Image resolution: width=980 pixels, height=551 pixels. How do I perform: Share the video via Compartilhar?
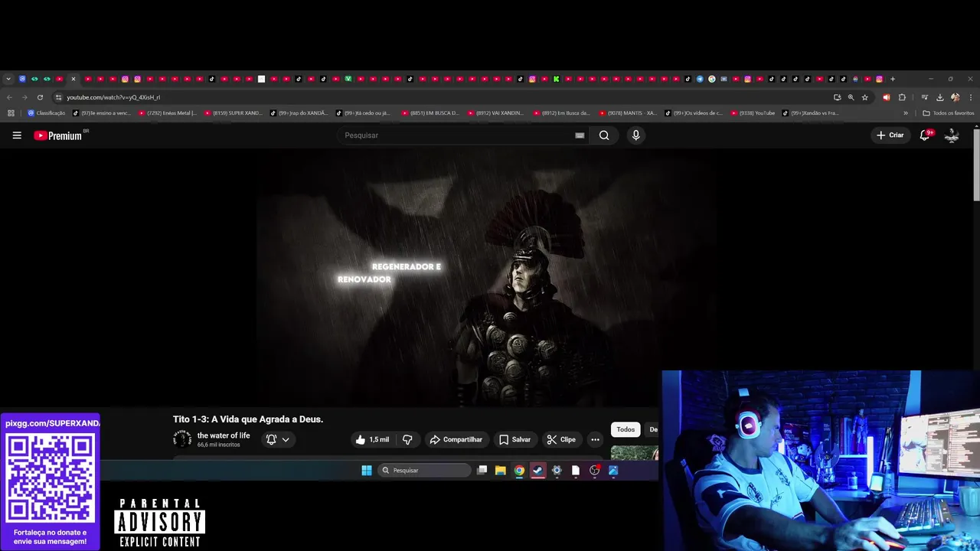pos(456,439)
